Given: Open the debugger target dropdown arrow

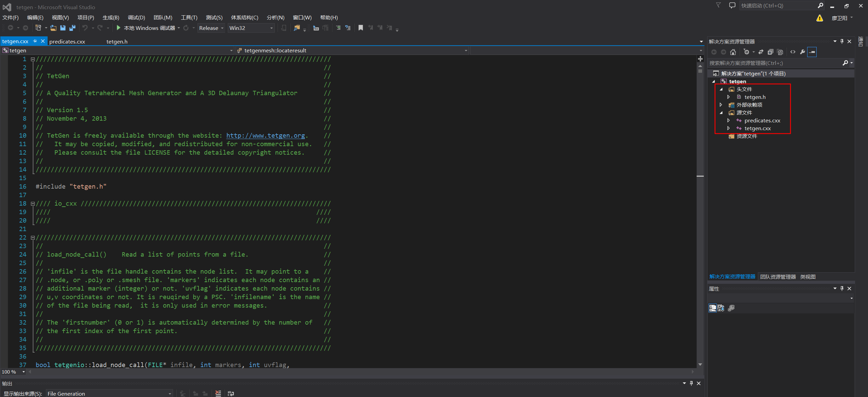Looking at the screenshot, I should [179, 28].
